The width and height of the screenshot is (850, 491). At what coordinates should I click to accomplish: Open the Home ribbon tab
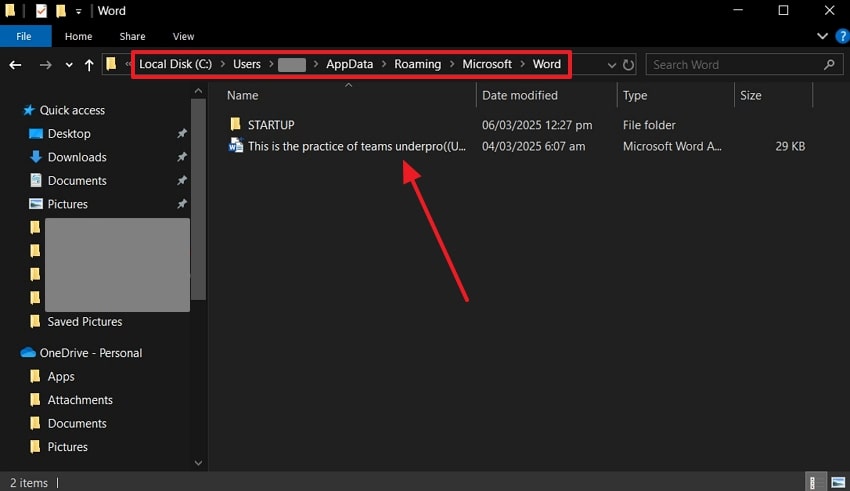(79, 36)
